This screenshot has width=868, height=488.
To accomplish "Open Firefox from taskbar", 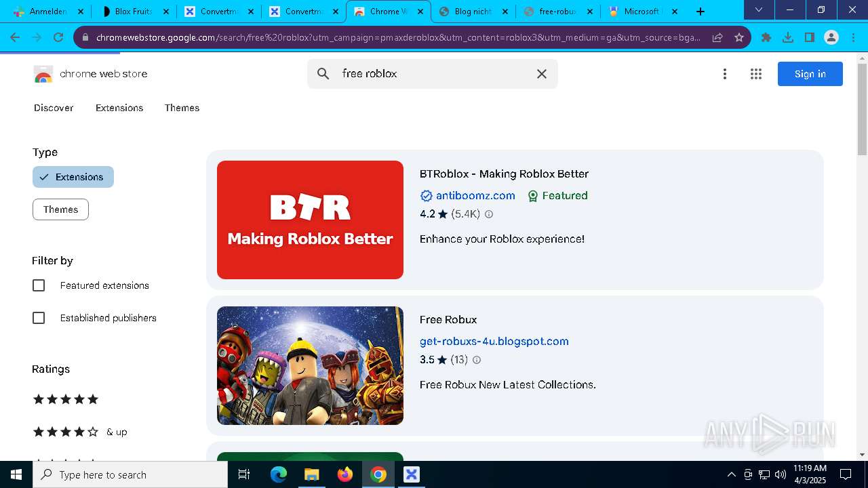I will 345,474.
